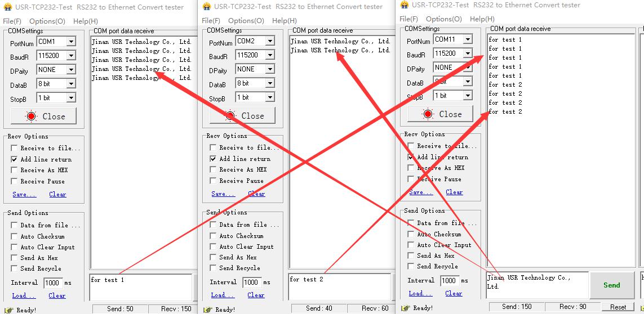Screen dimensions: 644x314
Task: Click the green Send button in COM11 window
Action: [612, 285]
